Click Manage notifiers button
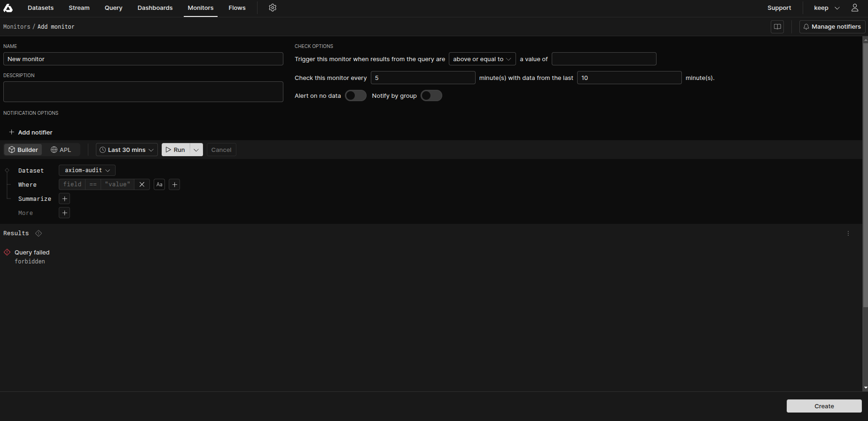Image resolution: width=868 pixels, height=421 pixels. pyautogui.click(x=832, y=27)
